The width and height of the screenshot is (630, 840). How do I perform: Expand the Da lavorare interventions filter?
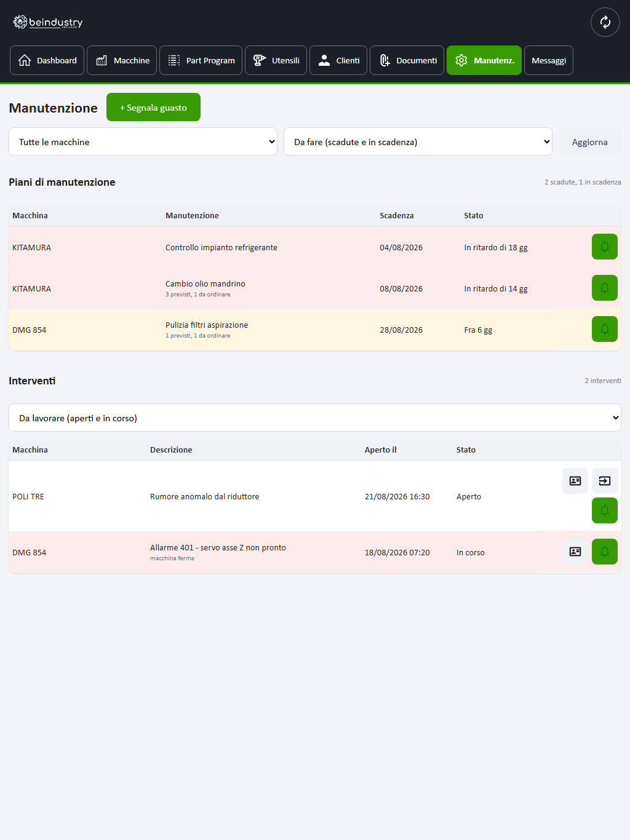(x=315, y=418)
